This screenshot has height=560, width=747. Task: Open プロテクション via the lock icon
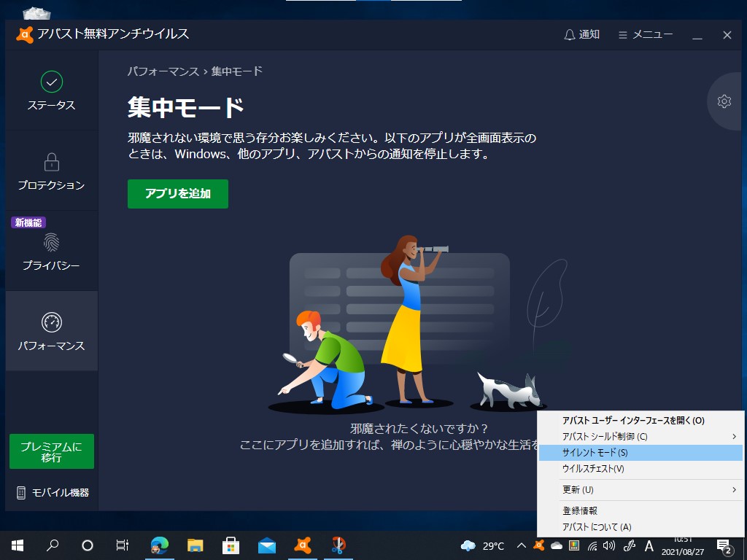[51, 162]
